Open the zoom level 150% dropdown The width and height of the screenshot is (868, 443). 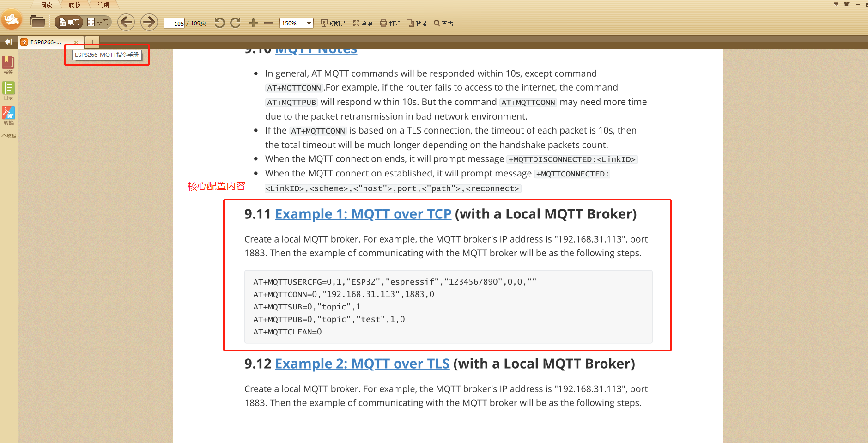(296, 23)
